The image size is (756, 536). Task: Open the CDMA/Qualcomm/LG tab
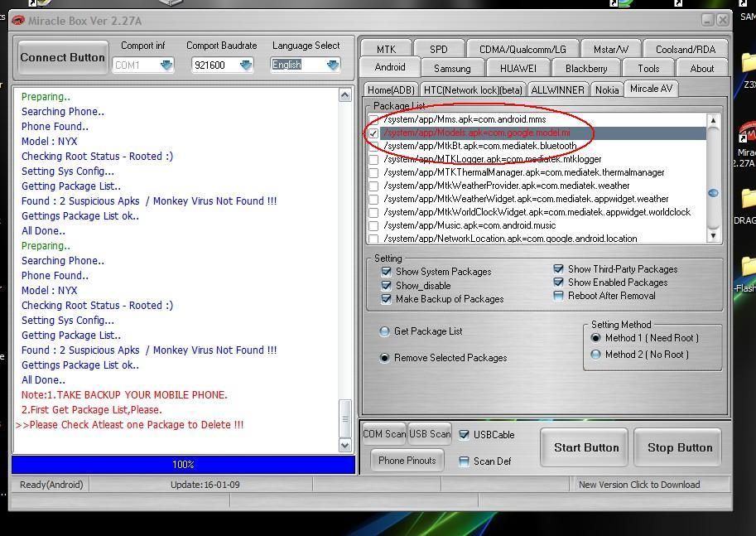[523, 50]
